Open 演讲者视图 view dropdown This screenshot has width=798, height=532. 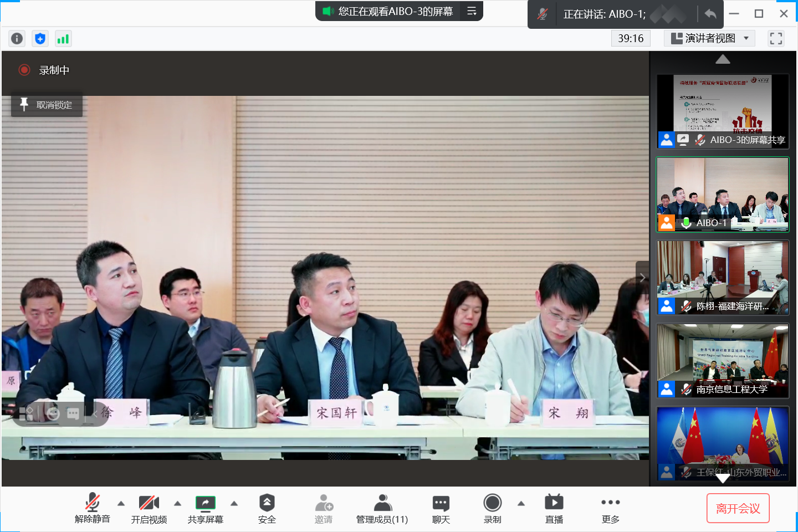pyautogui.click(x=709, y=38)
